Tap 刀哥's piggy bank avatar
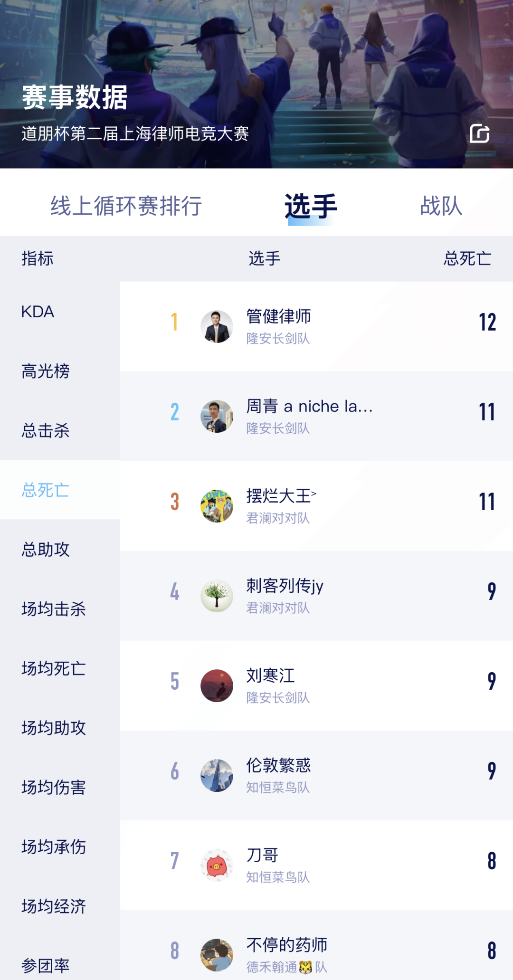 [217, 865]
